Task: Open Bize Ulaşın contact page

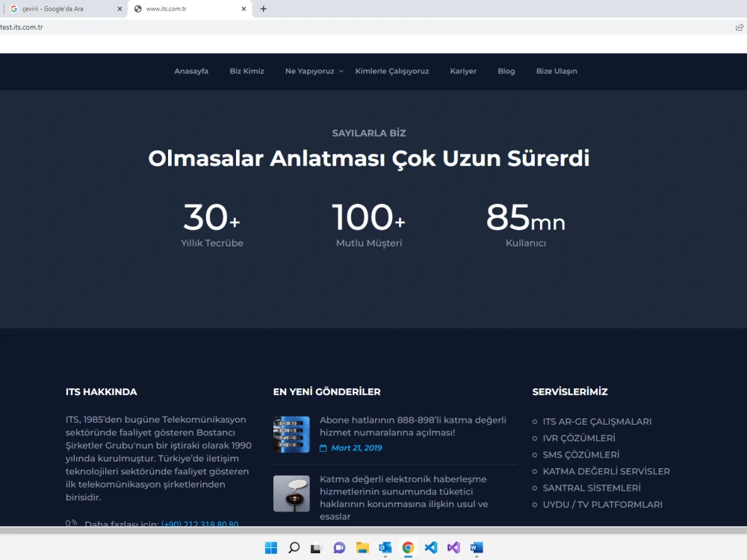Action: point(557,71)
